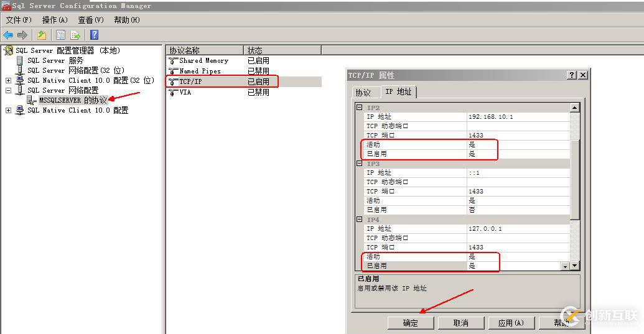Click the 状态 column header
The height and width of the screenshot is (334, 644).
[x=282, y=50]
